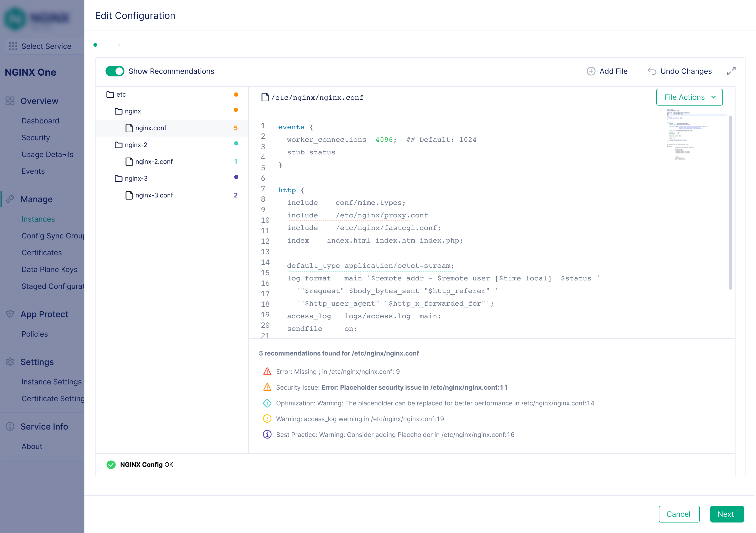Click the orange Security Issue triangle icon
Viewport: 756px width, 533px height.
267,387
